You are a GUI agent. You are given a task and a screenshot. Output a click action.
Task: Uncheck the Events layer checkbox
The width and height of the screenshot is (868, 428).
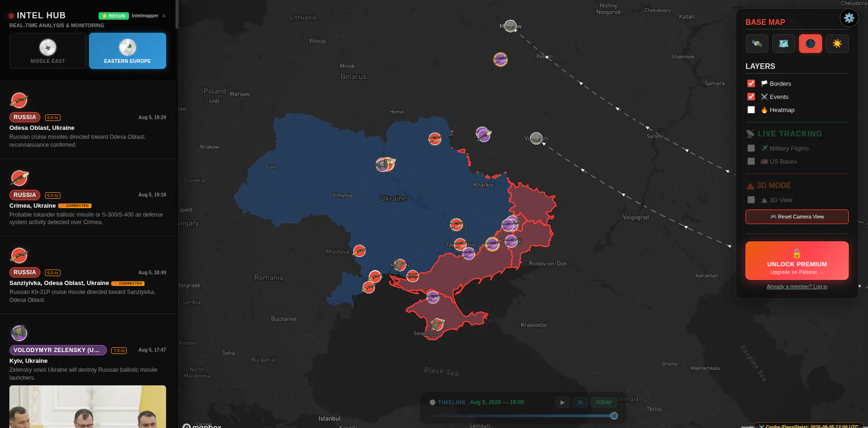tap(751, 97)
